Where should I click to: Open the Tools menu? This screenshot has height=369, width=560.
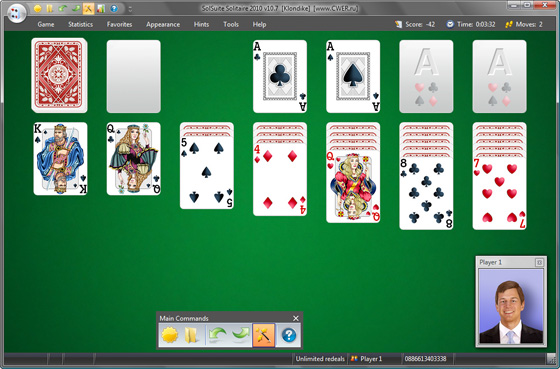click(x=231, y=24)
